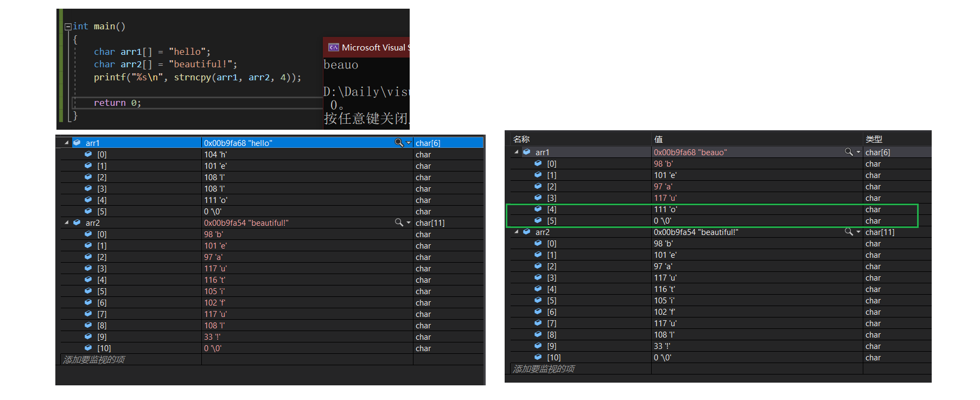Collapse arr2 in the left watch panel
The image size is (980, 400).
click(67, 223)
